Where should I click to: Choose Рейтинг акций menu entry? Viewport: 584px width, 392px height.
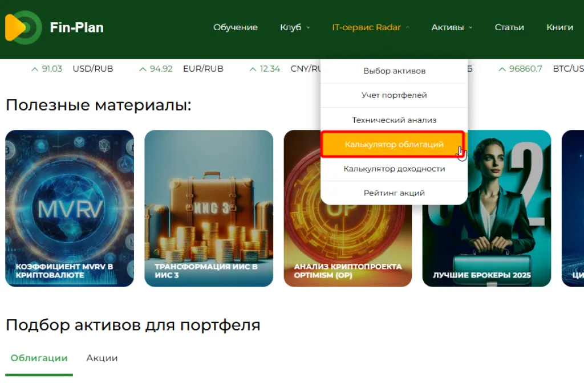[x=394, y=193]
